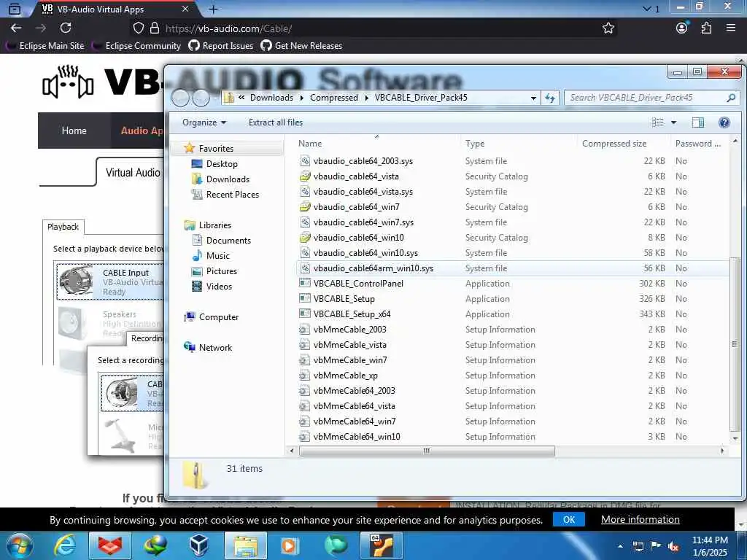Image resolution: width=747 pixels, height=560 pixels.
Task: Open the browser account profile icon
Action: coord(682,28)
